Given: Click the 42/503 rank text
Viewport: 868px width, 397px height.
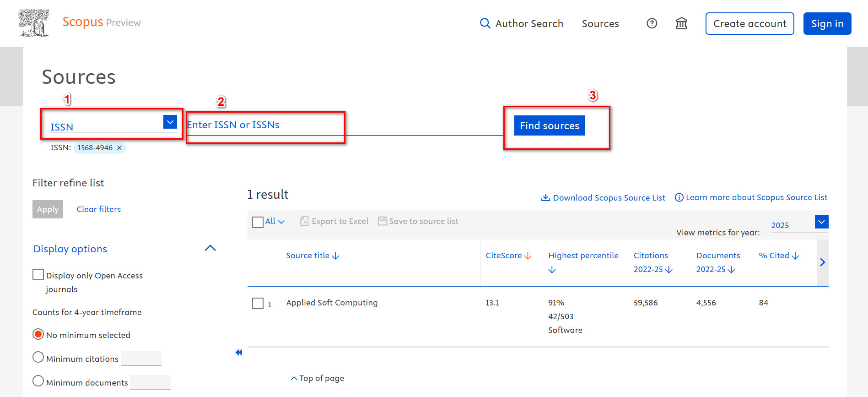Looking at the screenshot, I should point(561,316).
